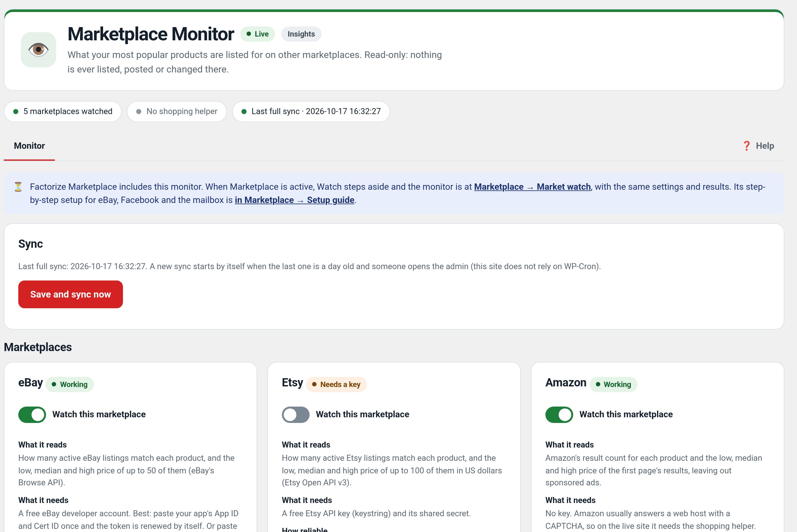Click the Insights badge

pyautogui.click(x=301, y=34)
